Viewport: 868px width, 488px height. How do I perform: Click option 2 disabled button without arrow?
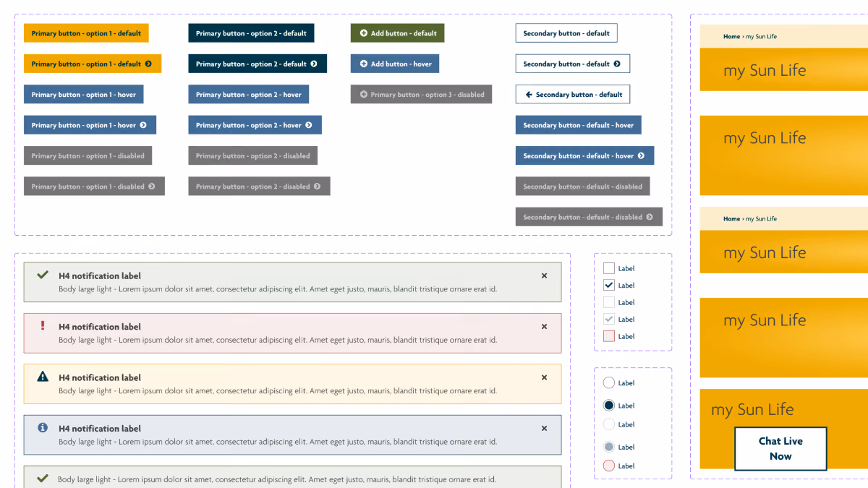pyautogui.click(x=252, y=156)
